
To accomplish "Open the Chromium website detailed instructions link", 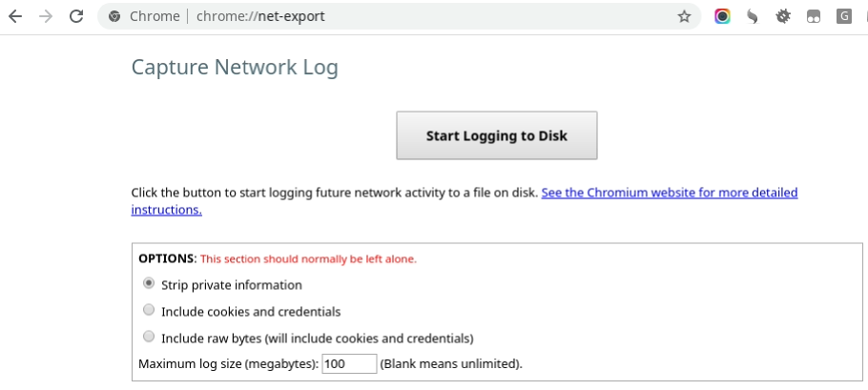I will pos(464,201).
